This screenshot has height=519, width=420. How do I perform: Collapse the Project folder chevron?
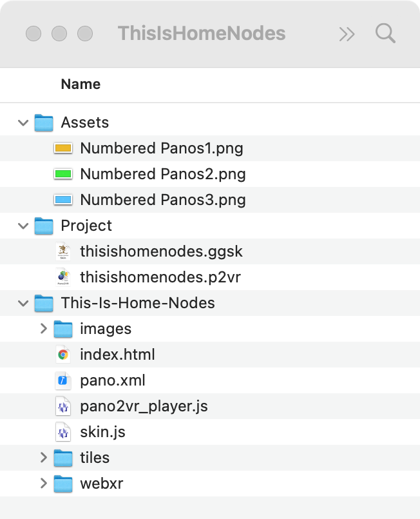pos(23,226)
